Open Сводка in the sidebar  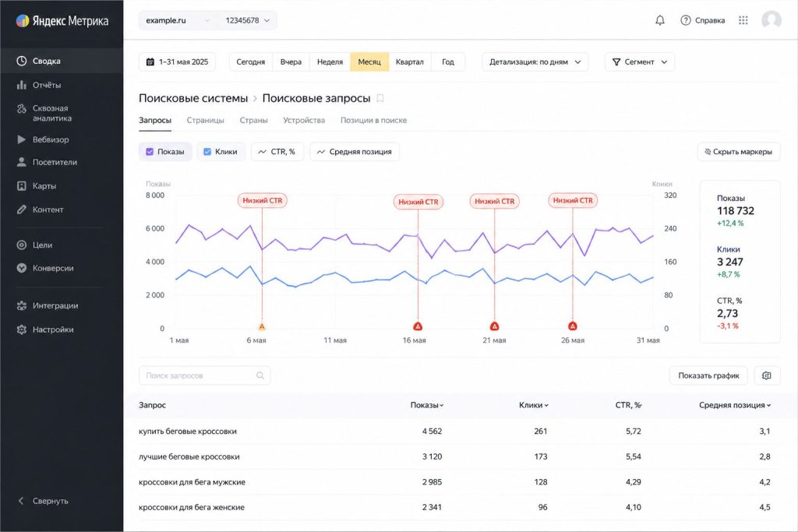tap(62, 61)
